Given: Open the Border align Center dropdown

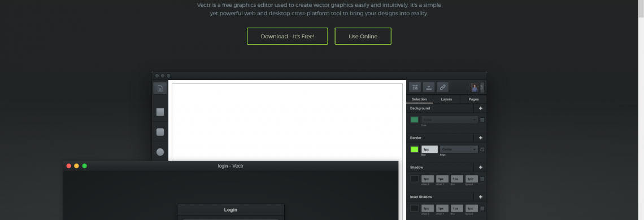Looking at the screenshot, I should coord(459,149).
